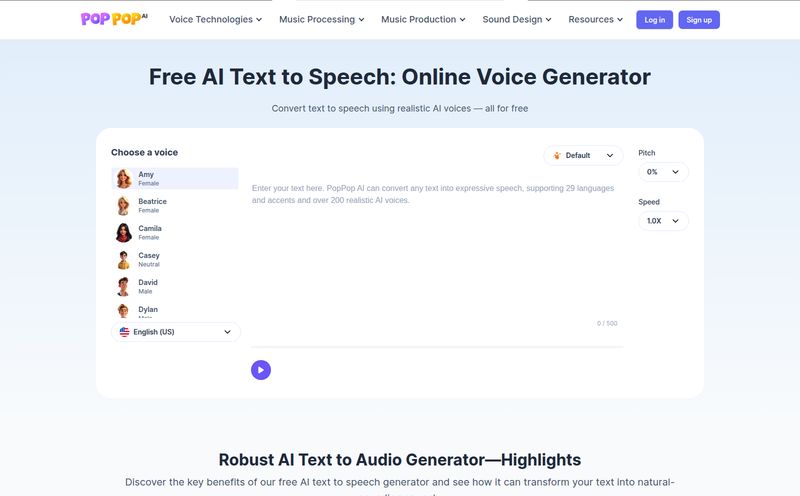800x496 pixels.
Task: Select David's avatar in voice list
Action: (x=123, y=287)
